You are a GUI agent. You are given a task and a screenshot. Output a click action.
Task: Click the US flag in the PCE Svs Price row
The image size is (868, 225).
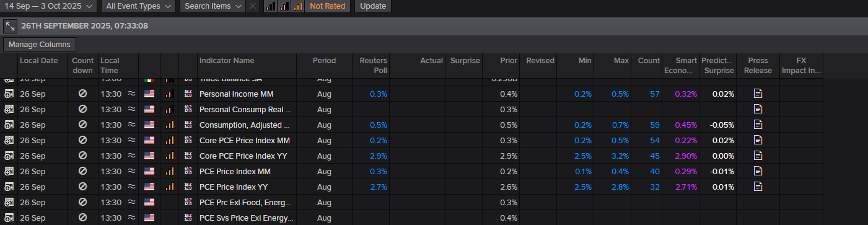pyautogui.click(x=149, y=218)
